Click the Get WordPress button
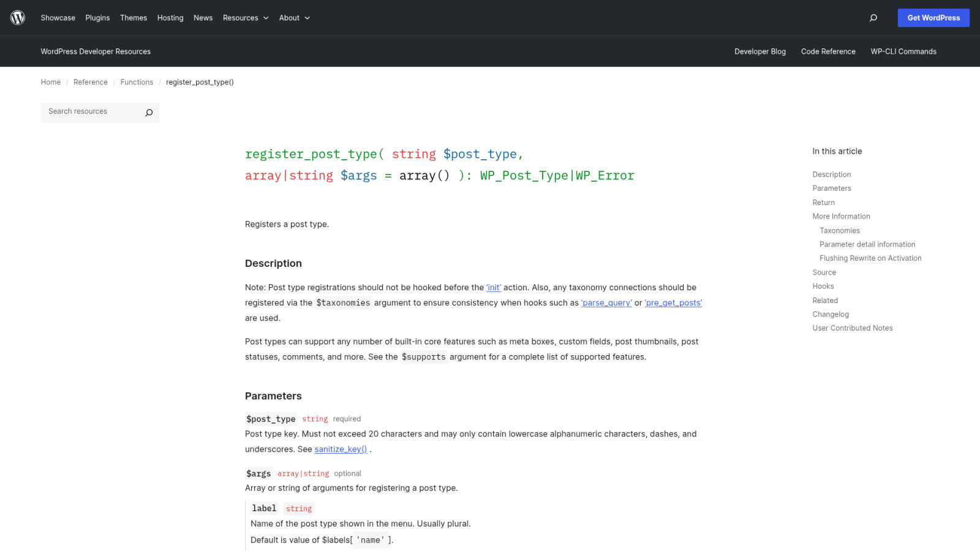 click(933, 18)
